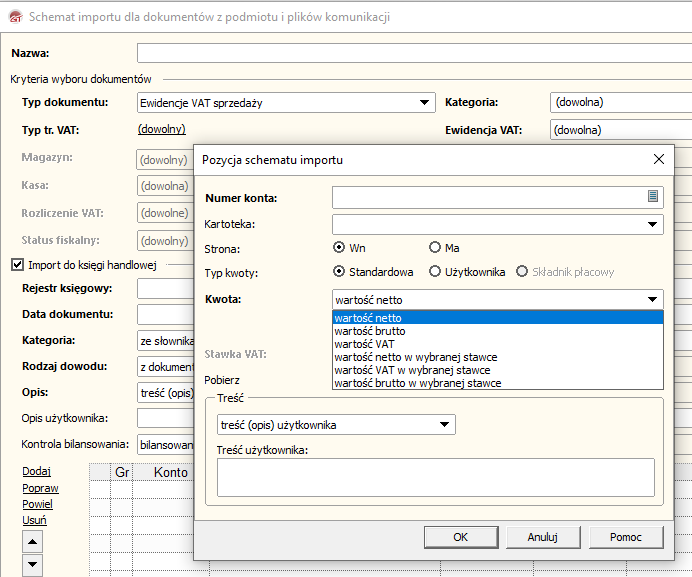Click into the Treść użytkownika text box
692x577 pixels.
point(435,477)
